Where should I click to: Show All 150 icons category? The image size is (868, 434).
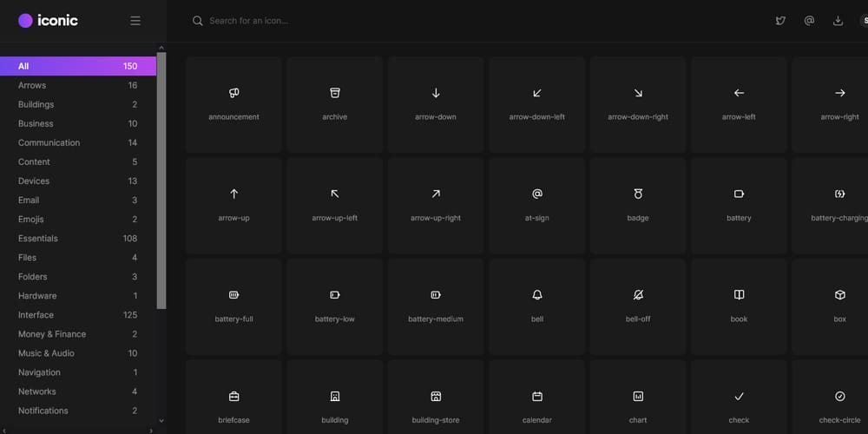[x=78, y=66]
